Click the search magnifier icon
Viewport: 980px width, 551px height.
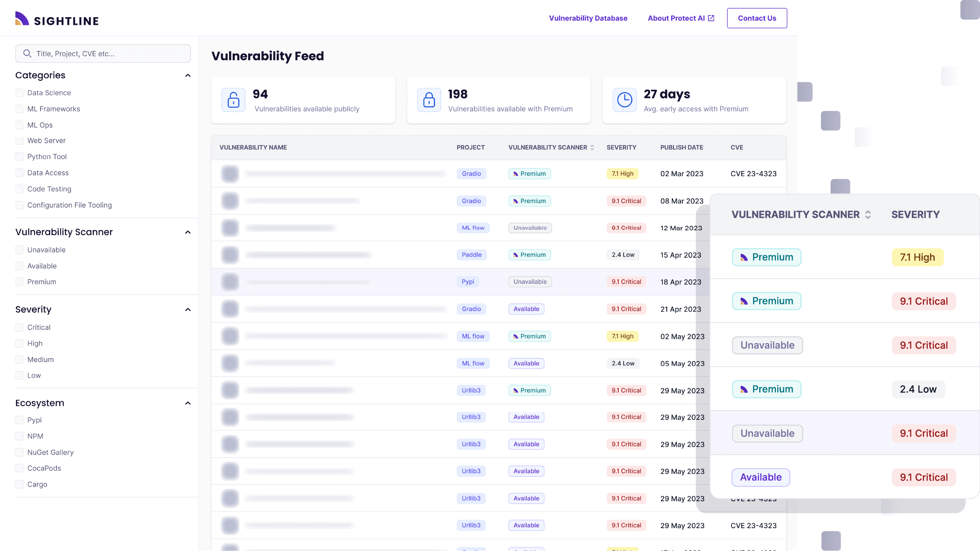[x=27, y=53]
